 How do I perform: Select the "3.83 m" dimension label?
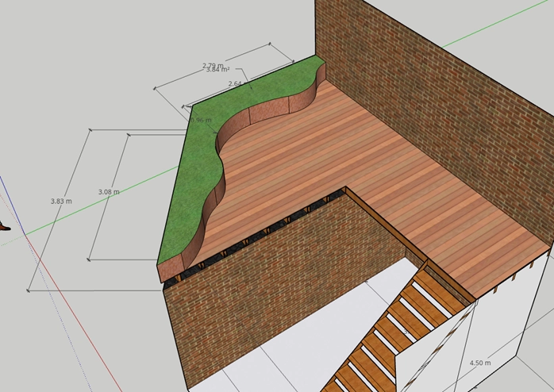tap(61, 202)
